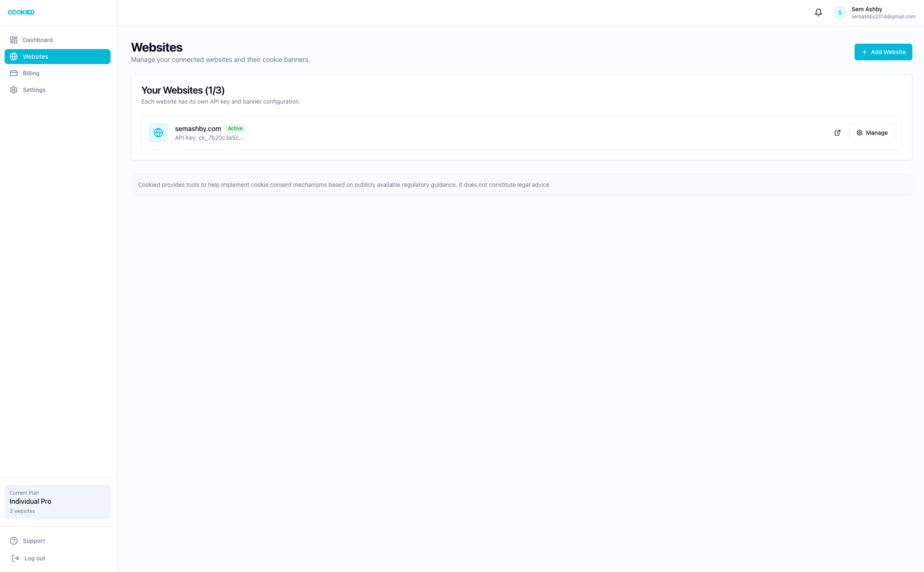The image size is (924, 572).
Task: Open the Dashboard page from sidebar
Action: (37, 40)
